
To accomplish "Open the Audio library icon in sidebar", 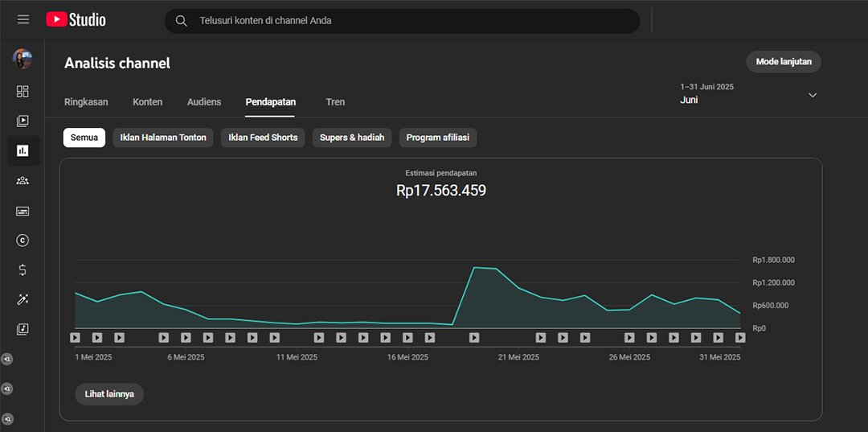I will 23,329.
